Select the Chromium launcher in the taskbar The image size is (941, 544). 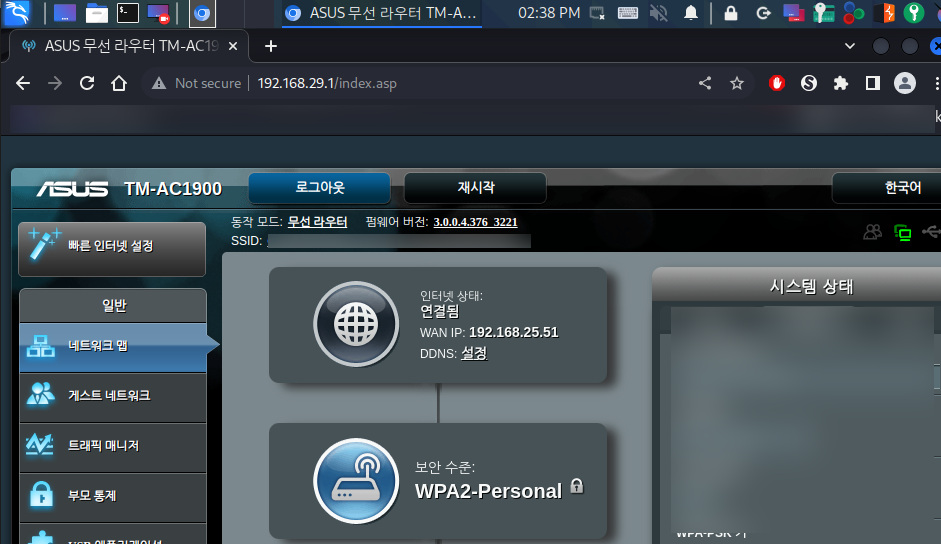point(202,13)
